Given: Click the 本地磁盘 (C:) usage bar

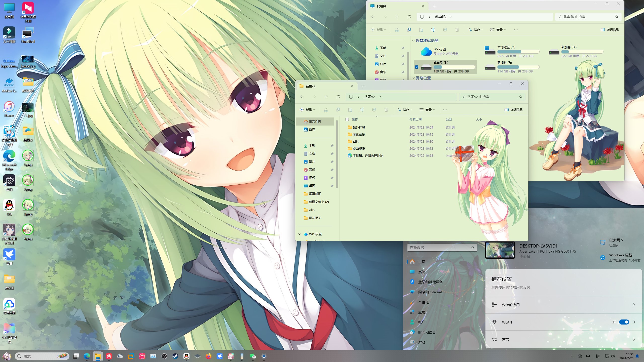Looking at the screenshot, I should pyautogui.click(x=518, y=52).
